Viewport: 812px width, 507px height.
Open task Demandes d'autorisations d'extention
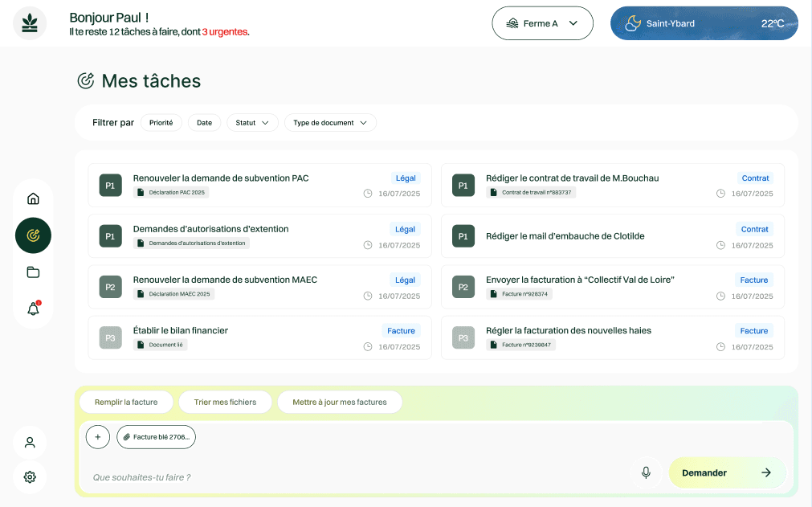click(x=259, y=236)
